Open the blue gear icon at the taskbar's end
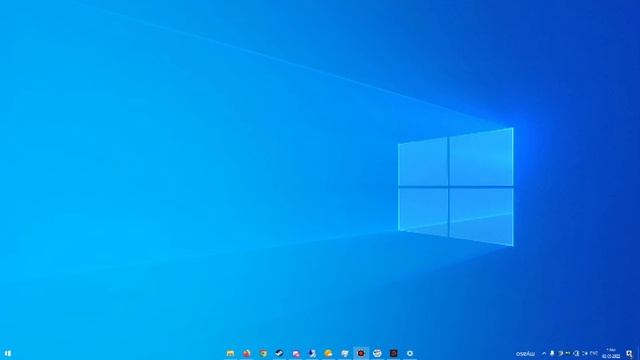Screen dimensions: 640x360 [x=410, y=353]
